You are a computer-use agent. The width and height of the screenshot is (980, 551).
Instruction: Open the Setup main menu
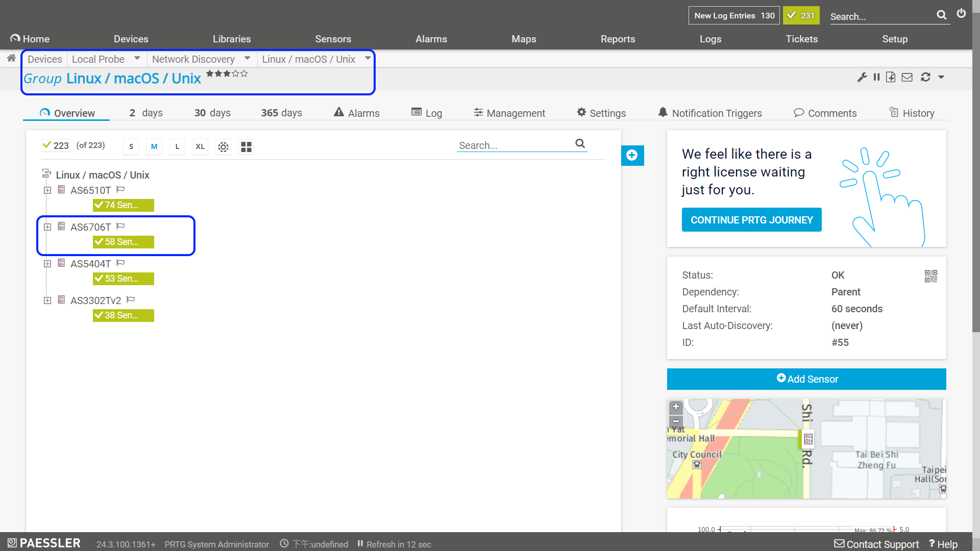(895, 39)
